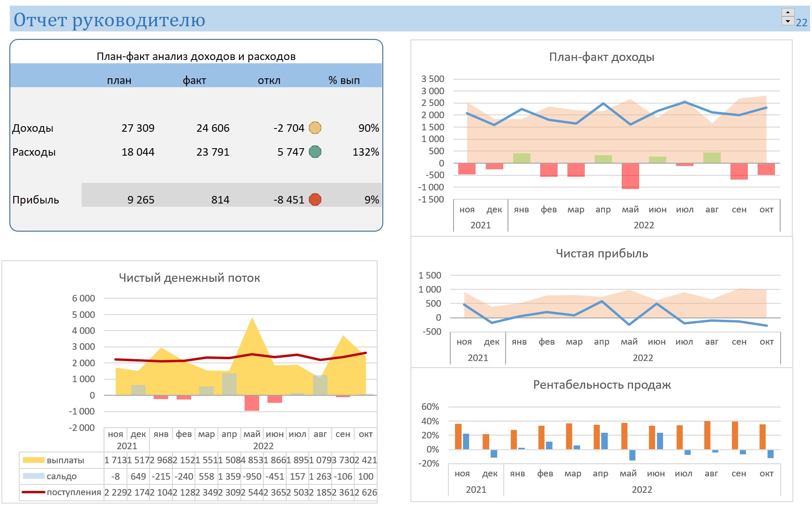812x505 pixels.
Task: Click the year value 22 beside spinner
Action: (801, 23)
